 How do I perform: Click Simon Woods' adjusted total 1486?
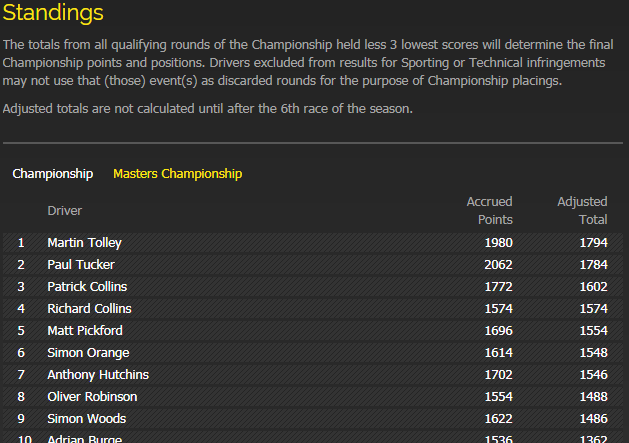pos(591,419)
